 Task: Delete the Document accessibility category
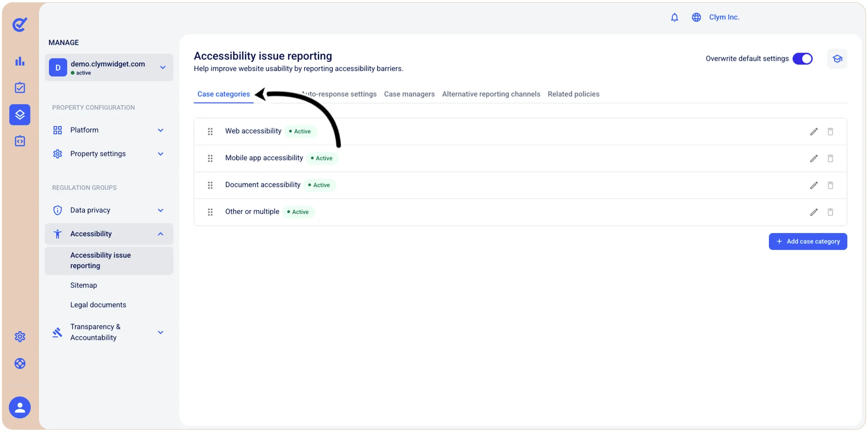pos(830,185)
